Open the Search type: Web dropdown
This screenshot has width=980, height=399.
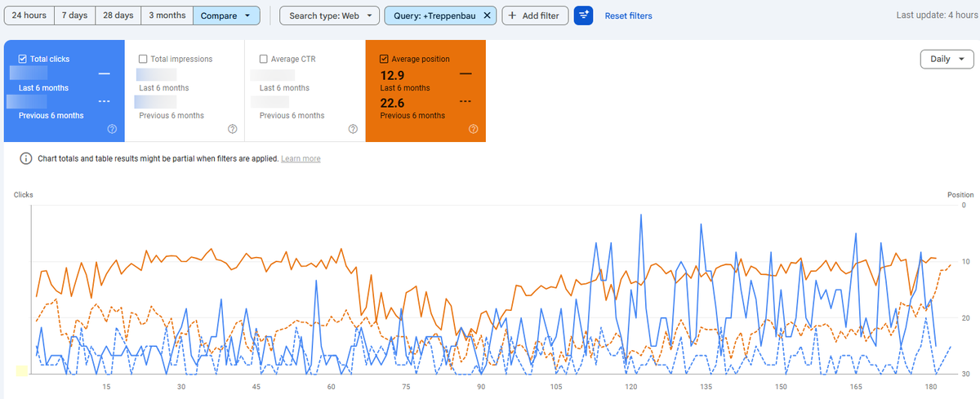click(330, 16)
